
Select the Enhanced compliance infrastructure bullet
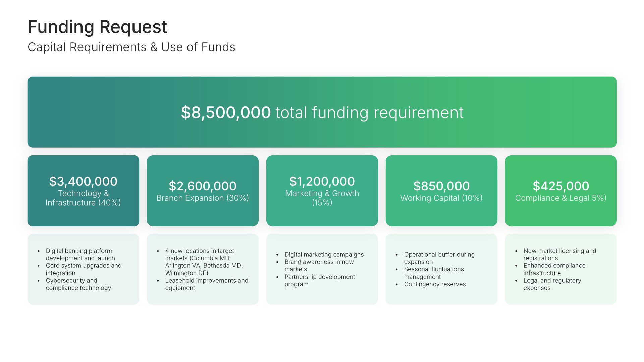554,269
